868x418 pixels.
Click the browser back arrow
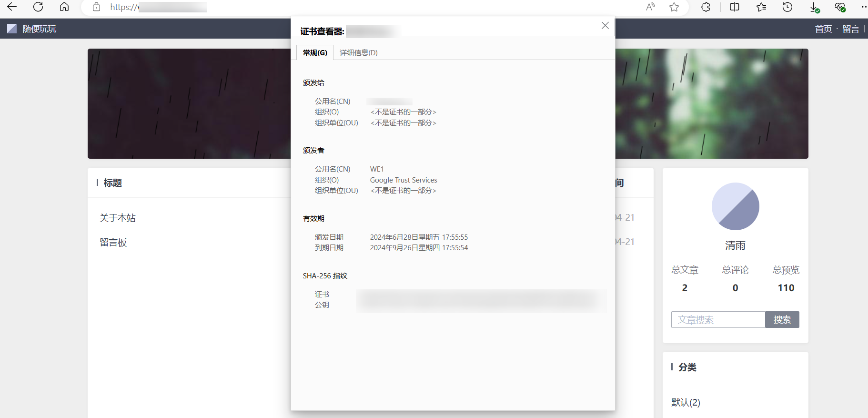12,7
